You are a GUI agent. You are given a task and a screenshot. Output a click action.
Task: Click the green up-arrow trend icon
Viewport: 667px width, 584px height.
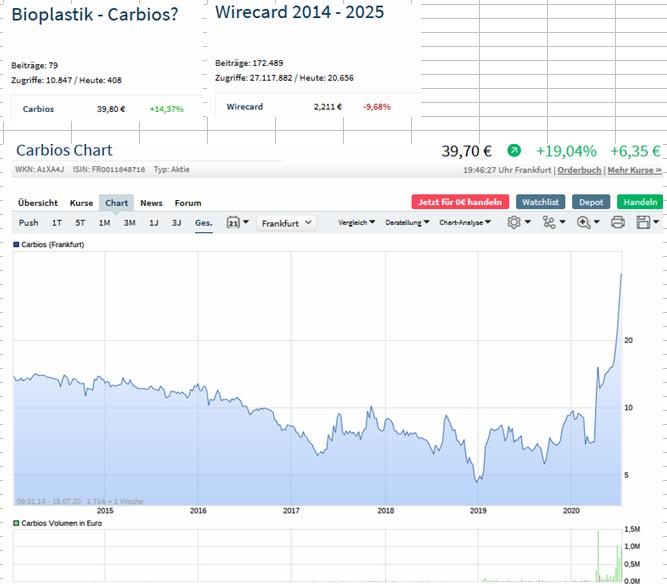[x=514, y=150]
